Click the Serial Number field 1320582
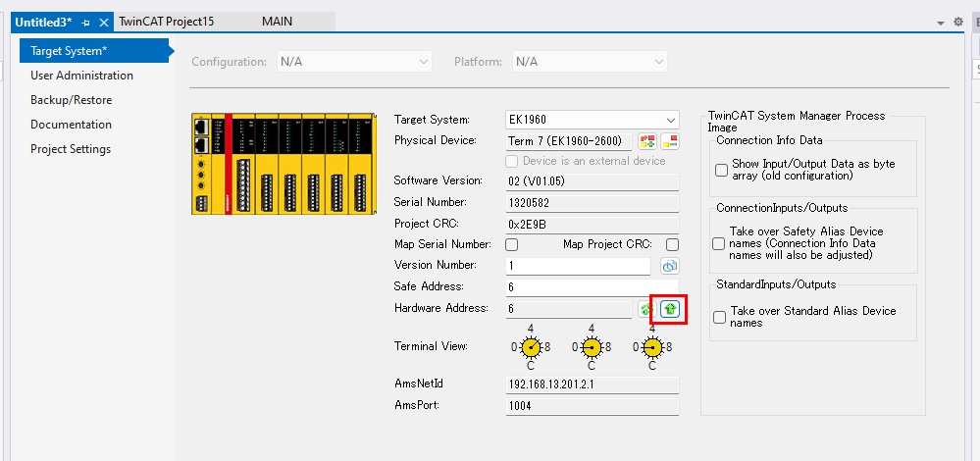This screenshot has width=980, height=461. [592, 204]
